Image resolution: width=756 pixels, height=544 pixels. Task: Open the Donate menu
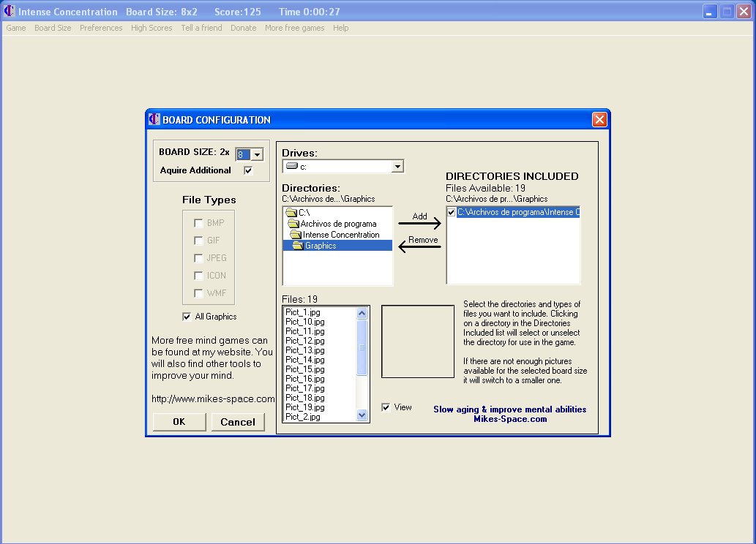(244, 28)
